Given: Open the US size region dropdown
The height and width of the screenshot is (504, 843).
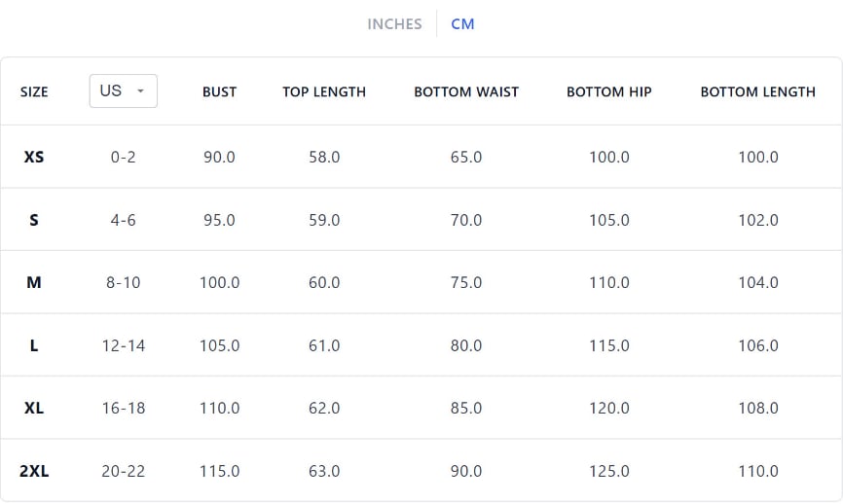Looking at the screenshot, I should [x=123, y=90].
